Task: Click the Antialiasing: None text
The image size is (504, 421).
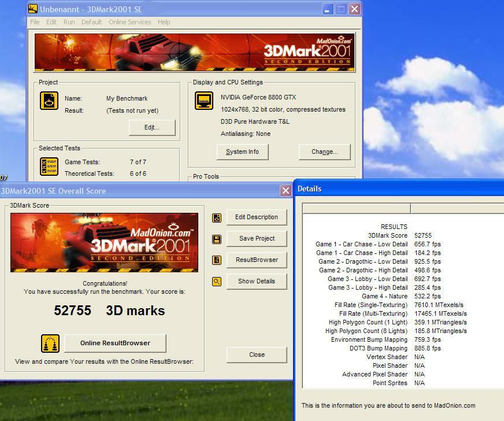Action: pyautogui.click(x=246, y=134)
